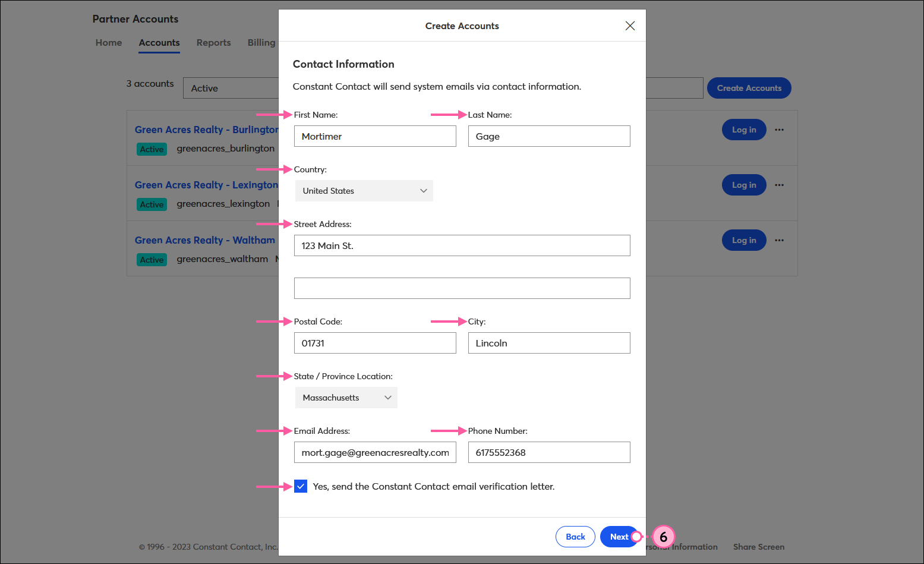Close the Create Accounts dialog
This screenshot has height=564, width=924.
pos(630,26)
